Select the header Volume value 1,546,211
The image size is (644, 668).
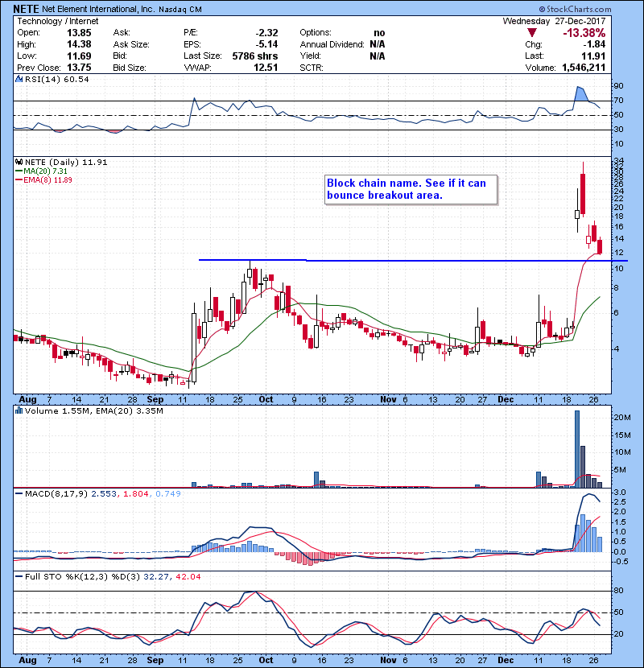[x=584, y=68]
